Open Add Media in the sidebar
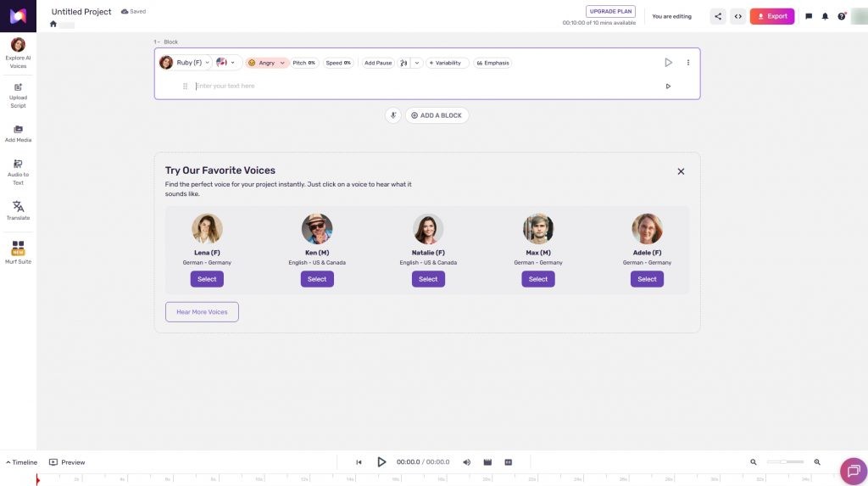This screenshot has height=486, width=868. point(18,133)
